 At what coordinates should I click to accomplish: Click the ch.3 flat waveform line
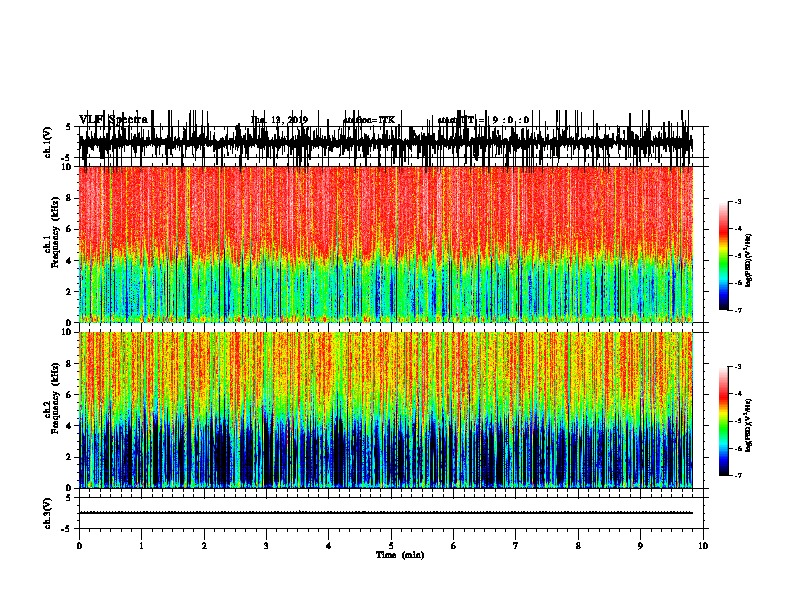click(385, 513)
